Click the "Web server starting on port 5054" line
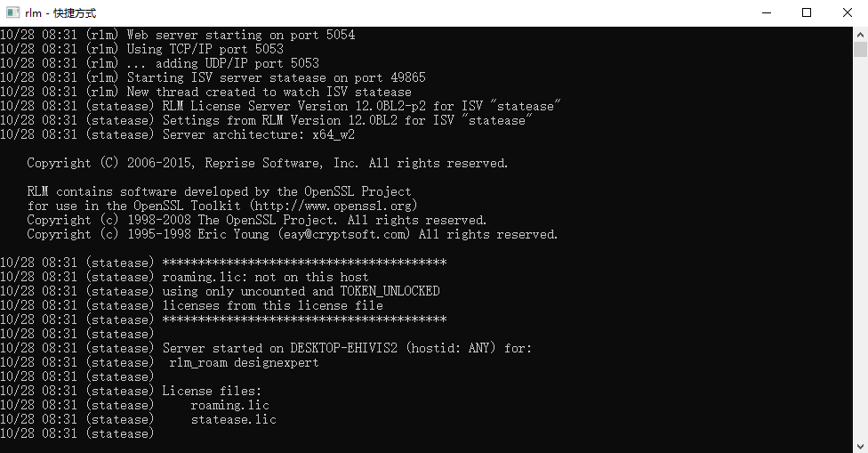 240,36
